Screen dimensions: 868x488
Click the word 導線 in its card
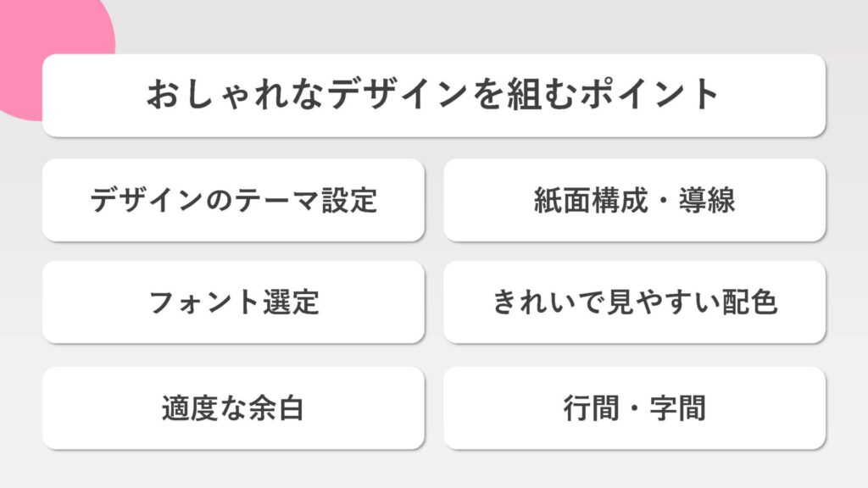(707, 200)
